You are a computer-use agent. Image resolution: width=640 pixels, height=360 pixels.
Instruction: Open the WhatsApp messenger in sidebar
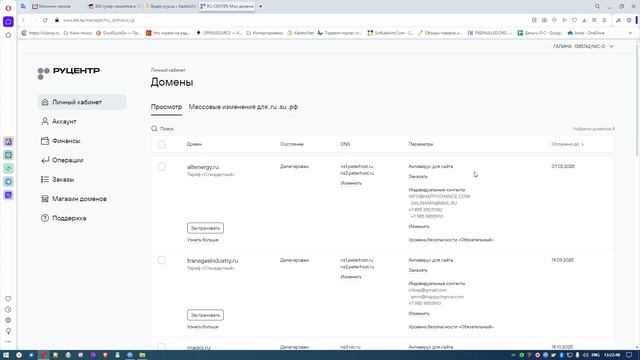coord(8,168)
